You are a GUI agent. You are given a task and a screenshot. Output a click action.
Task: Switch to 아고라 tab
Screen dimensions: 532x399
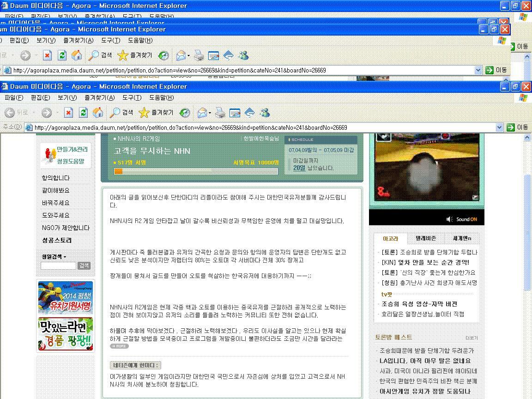click(x=391, y=239)
